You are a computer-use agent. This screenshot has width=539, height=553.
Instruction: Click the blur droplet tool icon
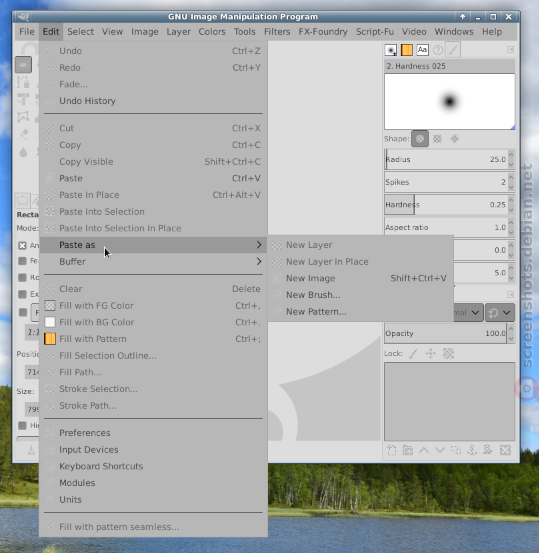point(23,152)
